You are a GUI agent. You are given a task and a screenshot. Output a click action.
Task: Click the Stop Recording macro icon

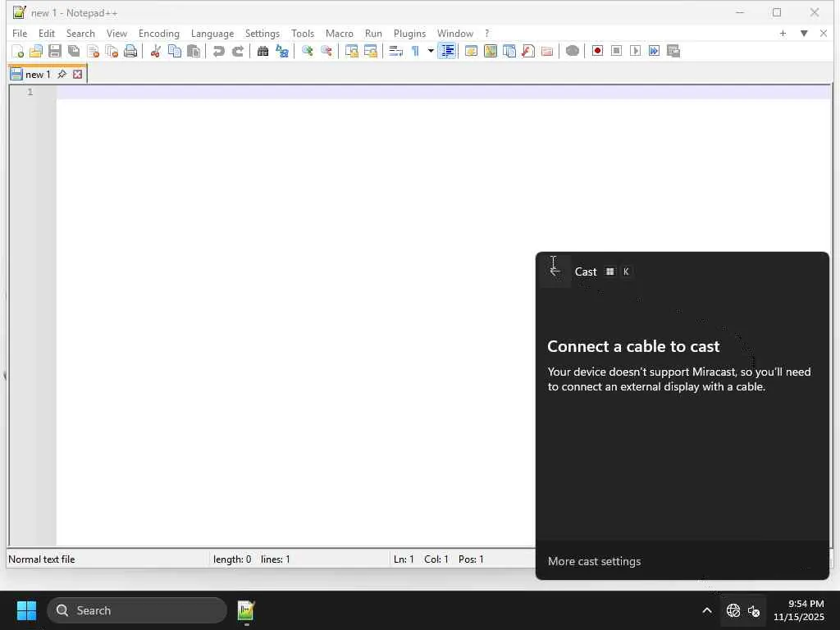(x=616, y=51)
